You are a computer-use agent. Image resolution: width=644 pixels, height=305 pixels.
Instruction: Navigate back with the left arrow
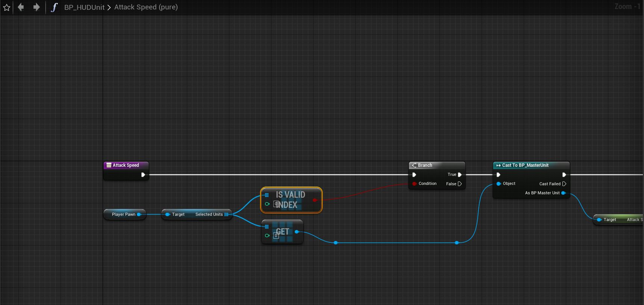tap(21, 7)
